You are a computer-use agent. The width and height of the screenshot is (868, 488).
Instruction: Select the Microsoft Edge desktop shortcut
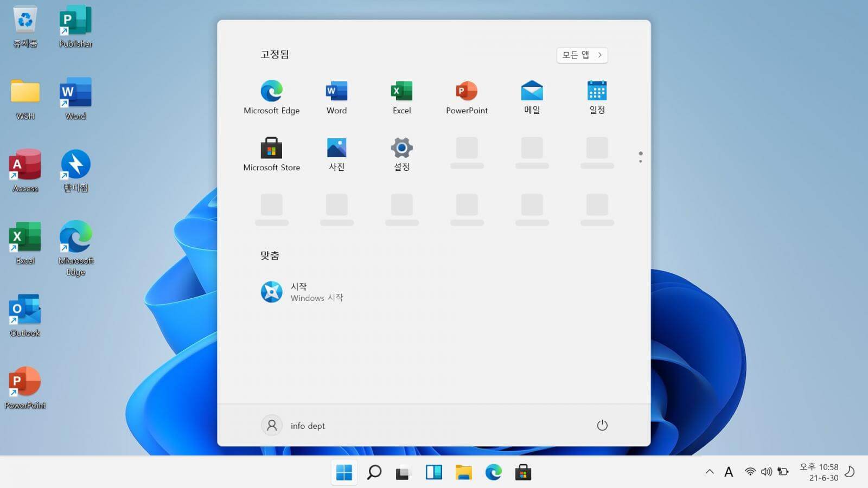point(75,248)
